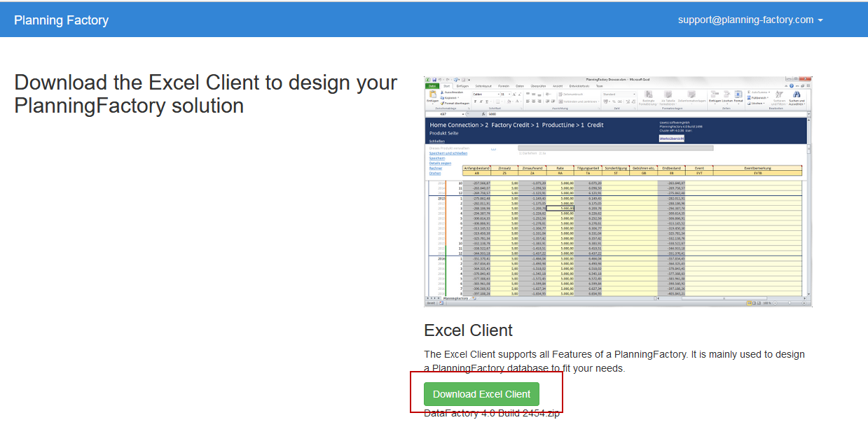Click the Zellenformatvorlagen icon in ribbon
Screen dimensions: 868x441
[x=691, y=96]
